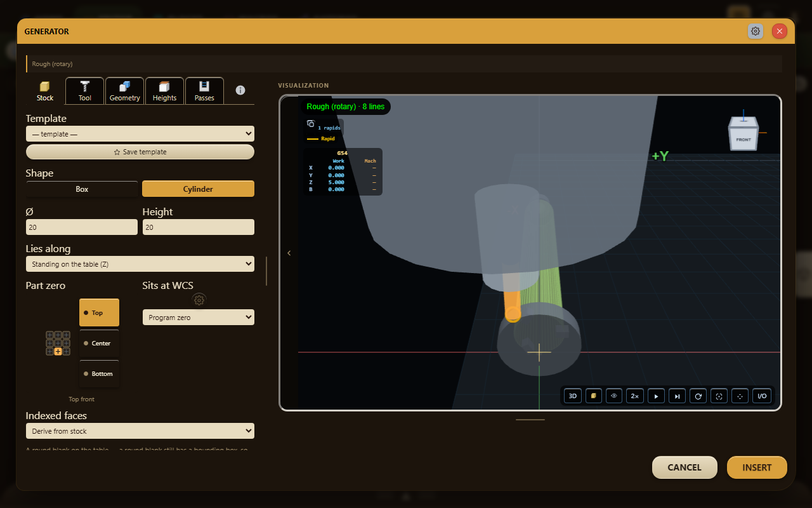This screenshot has height=508, width=812.
Task: Click the 'Rough (rotary) · 8 lines' label
Action: (x=346, y=107)
